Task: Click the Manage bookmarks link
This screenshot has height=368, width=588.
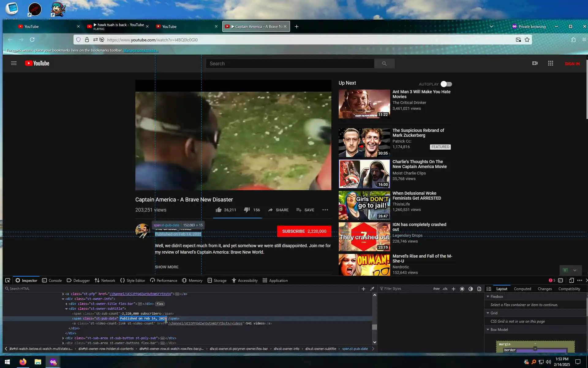Action: [x=140, y=50]
